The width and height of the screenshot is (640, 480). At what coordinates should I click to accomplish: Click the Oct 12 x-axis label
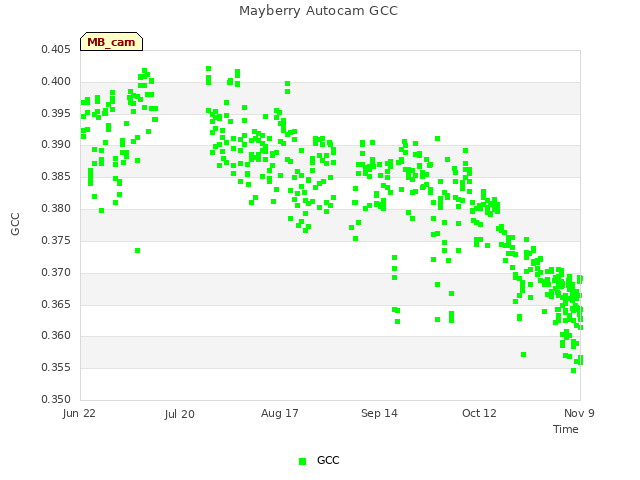tap(479, 413)
